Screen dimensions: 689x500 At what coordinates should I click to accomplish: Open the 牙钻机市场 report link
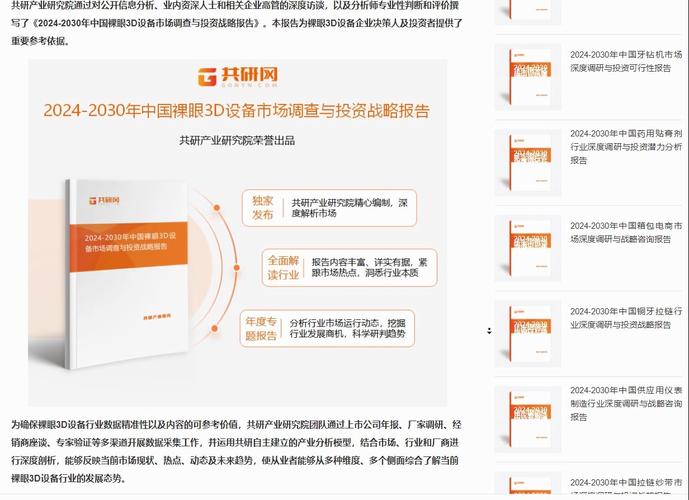pos(626,61)
